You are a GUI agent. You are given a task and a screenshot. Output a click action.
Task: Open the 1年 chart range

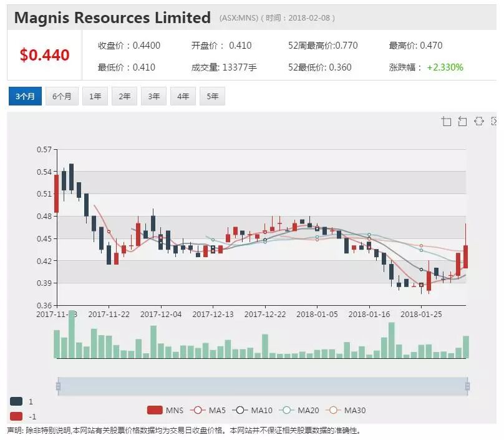tap(95, 96)
